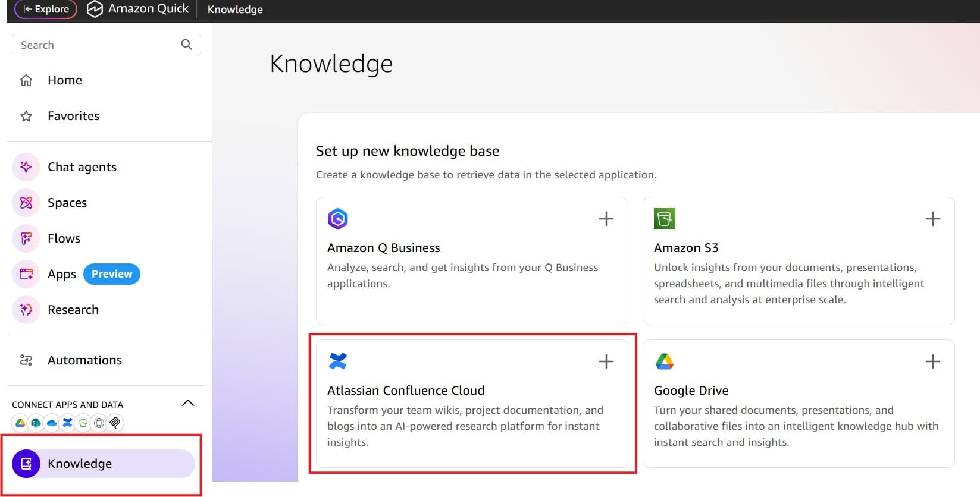Screen dimensions: 980x497
Task: Click the Atlassian Confluence Cloud title
Action: point(406,391)
